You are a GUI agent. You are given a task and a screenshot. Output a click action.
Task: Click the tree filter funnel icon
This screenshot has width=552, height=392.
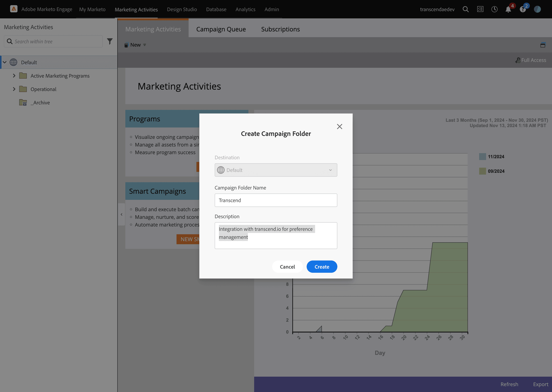110,41
